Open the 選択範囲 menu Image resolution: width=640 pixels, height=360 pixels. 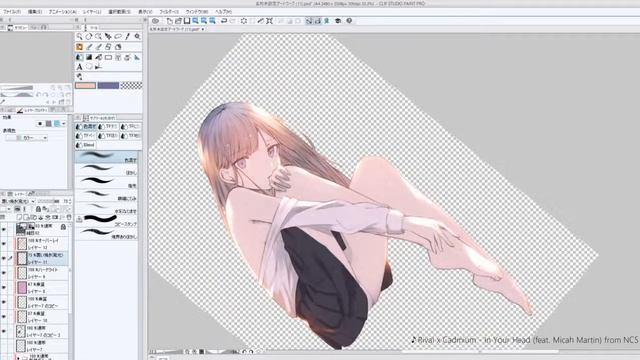[119, 12]
